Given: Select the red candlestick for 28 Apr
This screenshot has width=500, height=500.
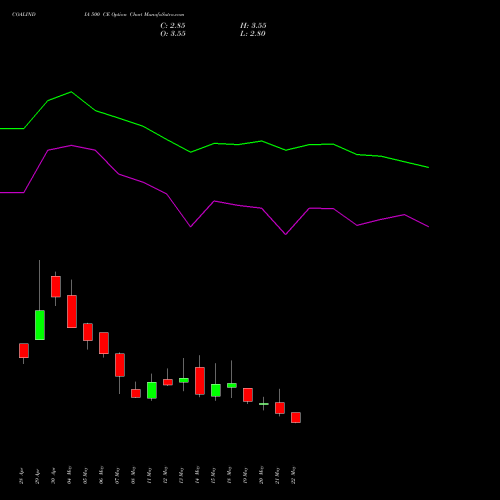Looking at the screenshot, I should (24, 351).
